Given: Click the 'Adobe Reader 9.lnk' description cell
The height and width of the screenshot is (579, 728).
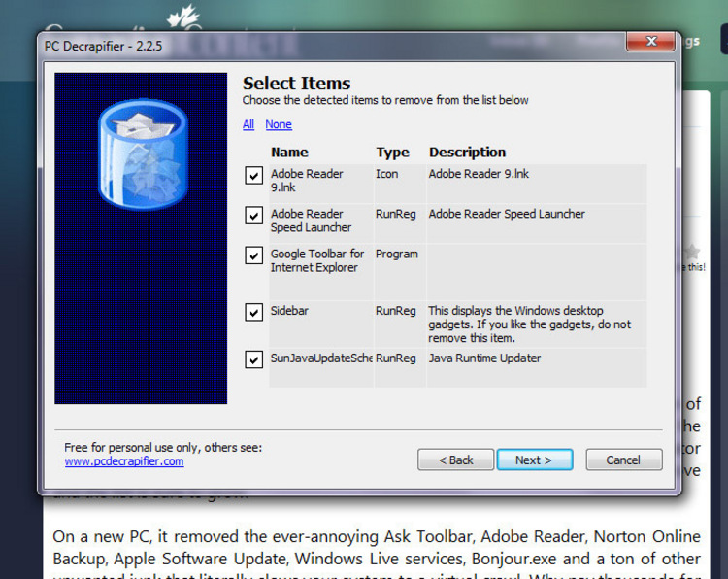Looking at the screenshot, I should (537, 184).
